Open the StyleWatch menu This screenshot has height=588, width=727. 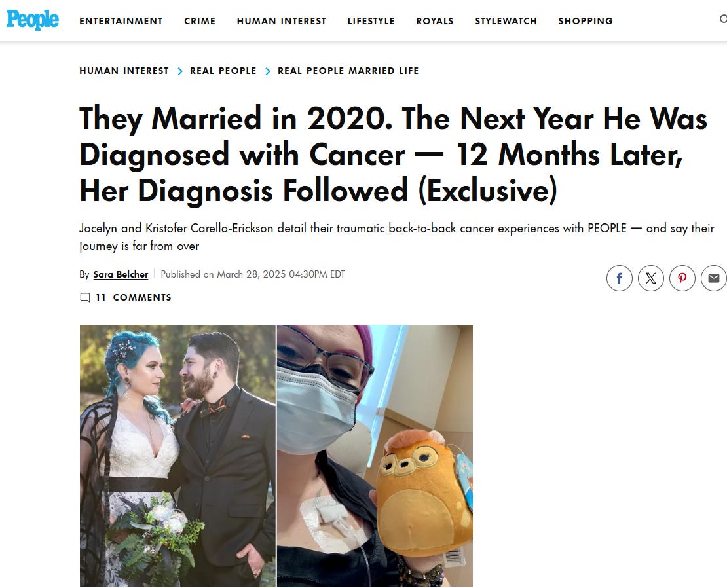tap(506, 21)
